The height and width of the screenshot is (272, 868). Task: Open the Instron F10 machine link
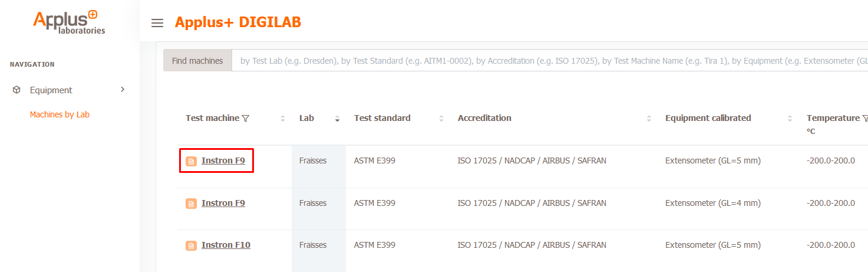[x=226, y=245]
